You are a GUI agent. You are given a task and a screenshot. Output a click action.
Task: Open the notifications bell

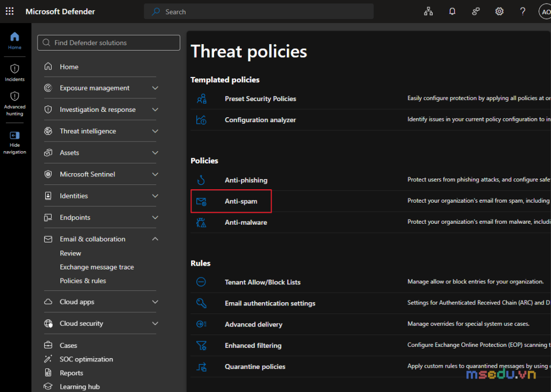[452, 12]
